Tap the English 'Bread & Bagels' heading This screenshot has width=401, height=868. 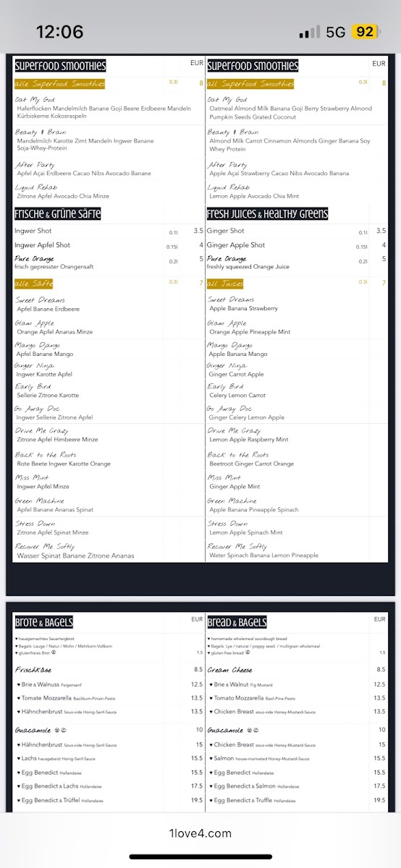point(237,622)
